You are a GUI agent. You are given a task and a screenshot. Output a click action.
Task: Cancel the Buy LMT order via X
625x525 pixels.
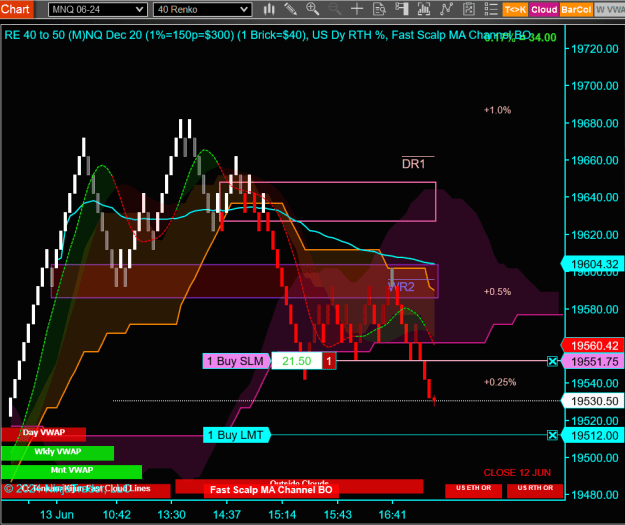tap(552, 435)
